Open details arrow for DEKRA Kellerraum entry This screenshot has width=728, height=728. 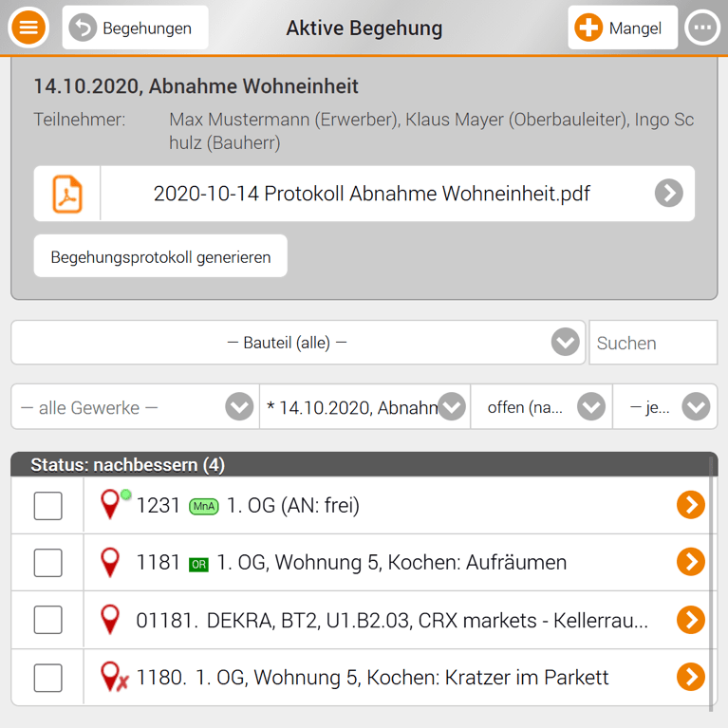(690, 620)
